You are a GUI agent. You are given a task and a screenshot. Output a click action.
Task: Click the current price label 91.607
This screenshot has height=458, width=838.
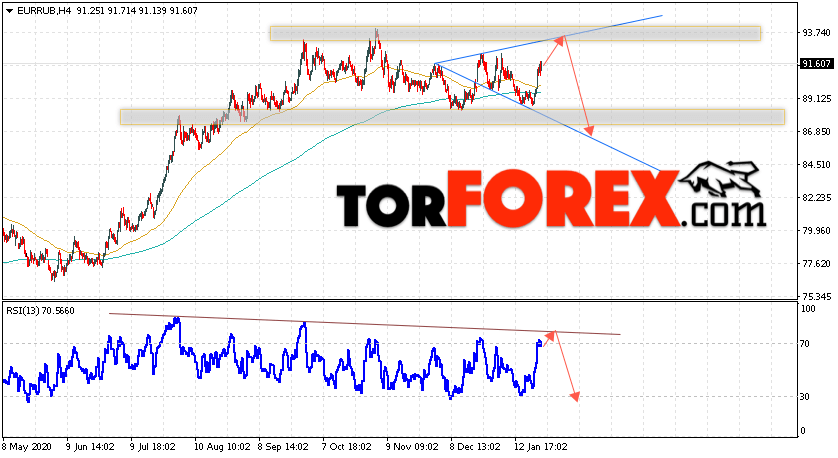816,64
